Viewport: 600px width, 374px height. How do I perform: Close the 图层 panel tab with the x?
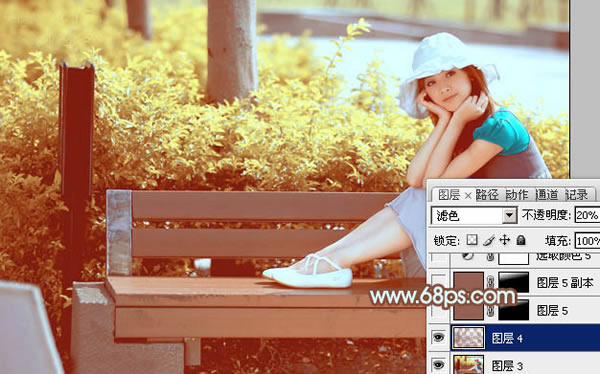click(468, 196)
